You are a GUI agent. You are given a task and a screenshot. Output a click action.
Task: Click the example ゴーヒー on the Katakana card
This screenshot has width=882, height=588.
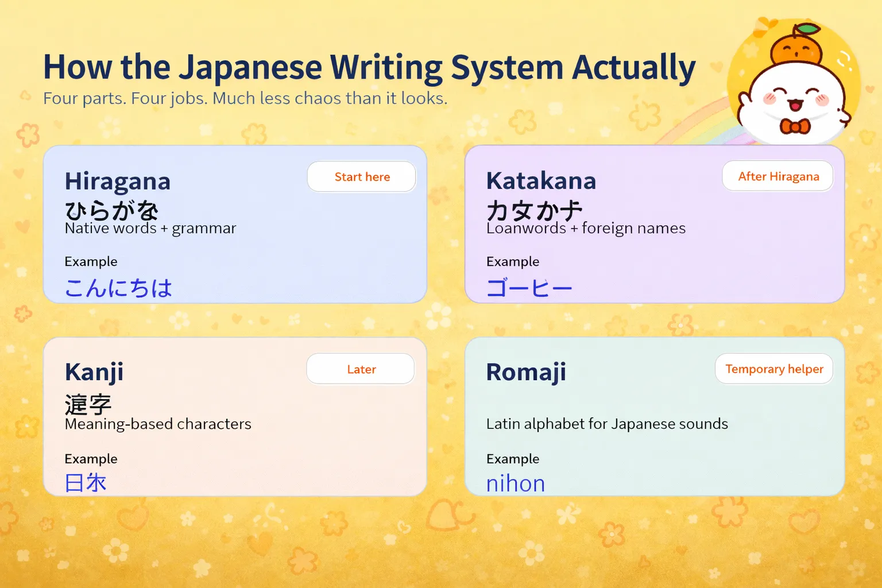529,287
